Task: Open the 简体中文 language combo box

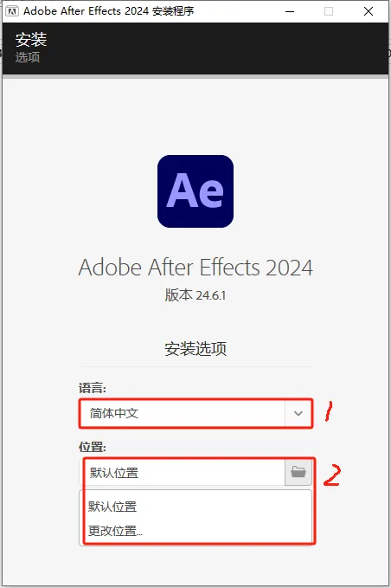Action: point(195,413)
